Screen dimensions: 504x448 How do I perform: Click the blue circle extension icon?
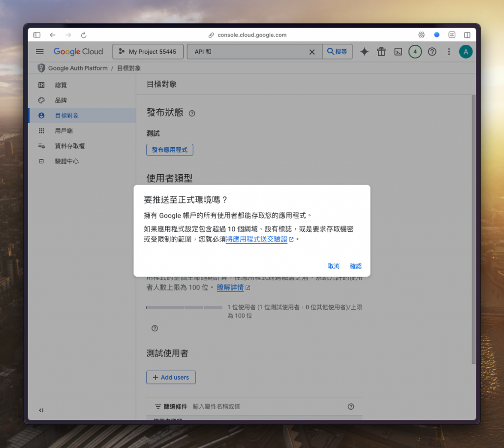(437, 35)
